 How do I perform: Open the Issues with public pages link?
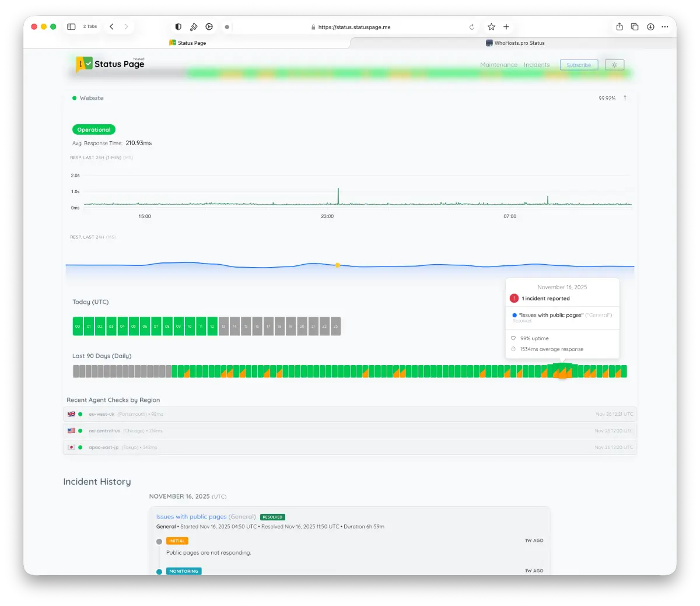click(x=191, y=517)
